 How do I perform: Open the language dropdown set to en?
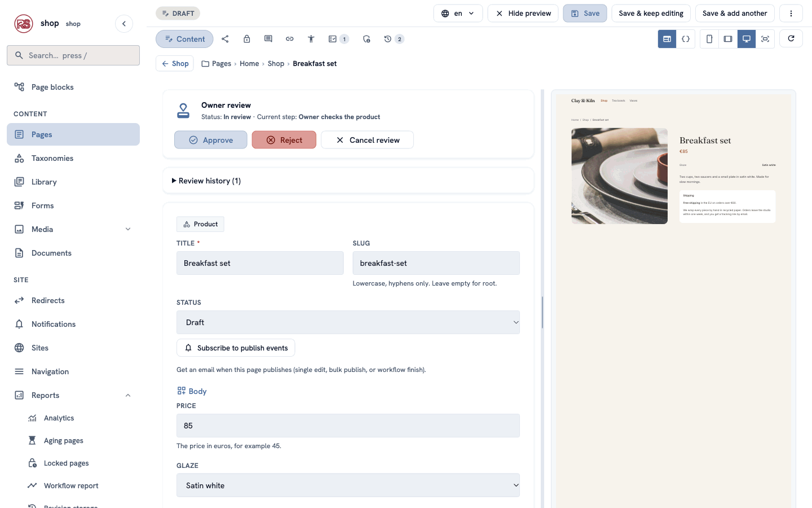tap(458, 14)
